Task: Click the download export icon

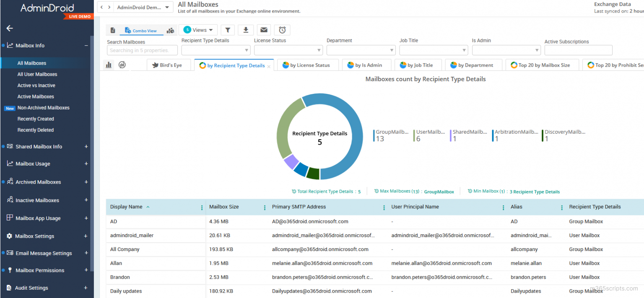Action: tap(246, 30)
